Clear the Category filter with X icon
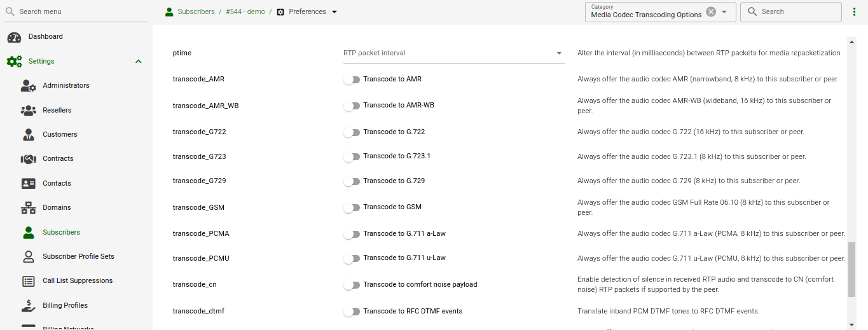 pyautogui.click(x=711, y=11)
